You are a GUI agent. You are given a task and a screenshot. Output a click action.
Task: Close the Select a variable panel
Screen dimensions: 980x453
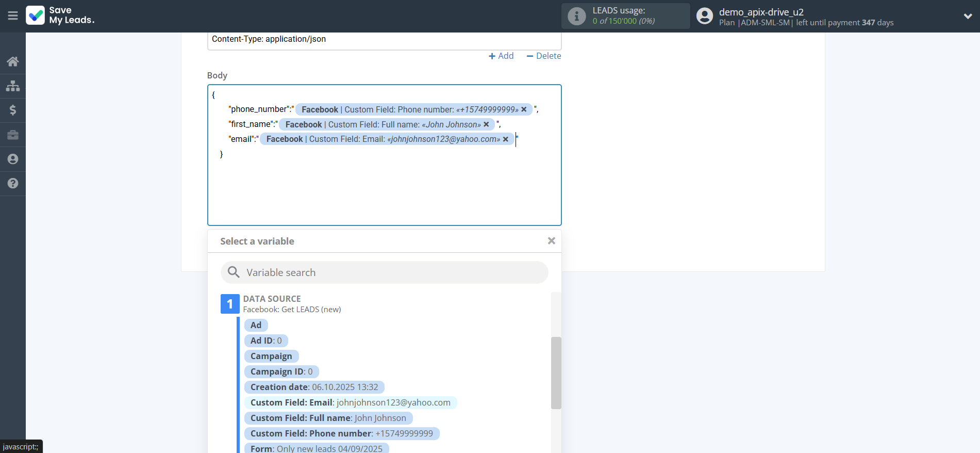tap(551, 241)
